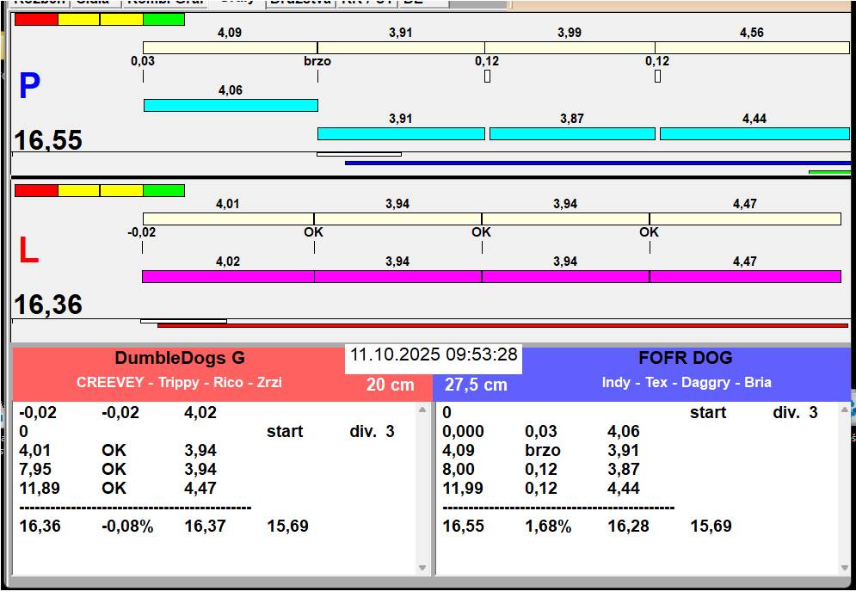The width and height of the screenshot is (856, 616).
Task: Click the magenta 4,47 run bar
Action: pos(744,276)
